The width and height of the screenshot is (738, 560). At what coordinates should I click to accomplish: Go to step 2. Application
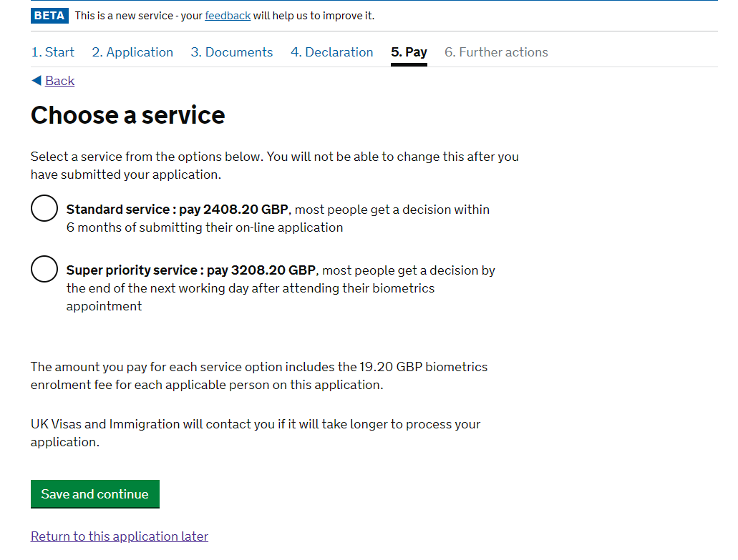[132, 52]
